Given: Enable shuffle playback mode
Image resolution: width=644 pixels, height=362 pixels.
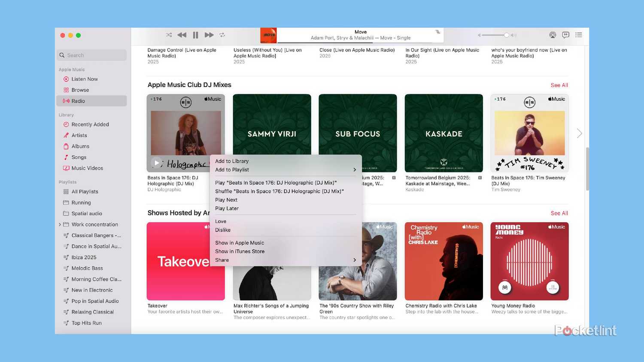Looking at the screenshot, I should pyautogui.click(x=169, y=35).
